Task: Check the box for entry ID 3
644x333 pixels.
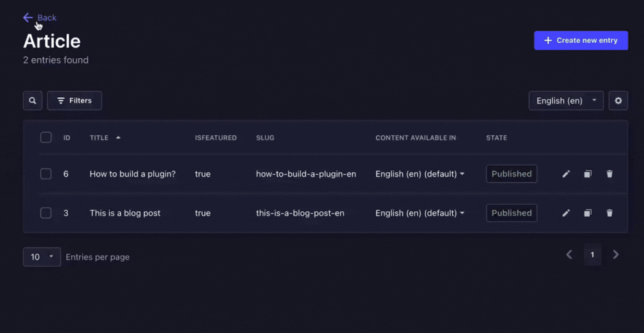Action: point(46,213)
